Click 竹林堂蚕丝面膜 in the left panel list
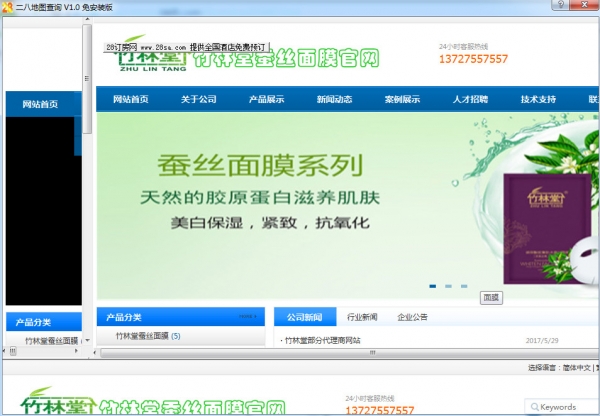 (x=52, y=341)
